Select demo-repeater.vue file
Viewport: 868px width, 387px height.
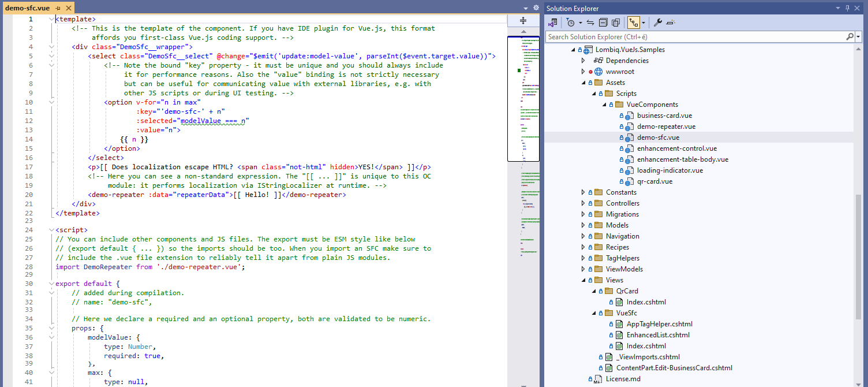tap(666, 126)
